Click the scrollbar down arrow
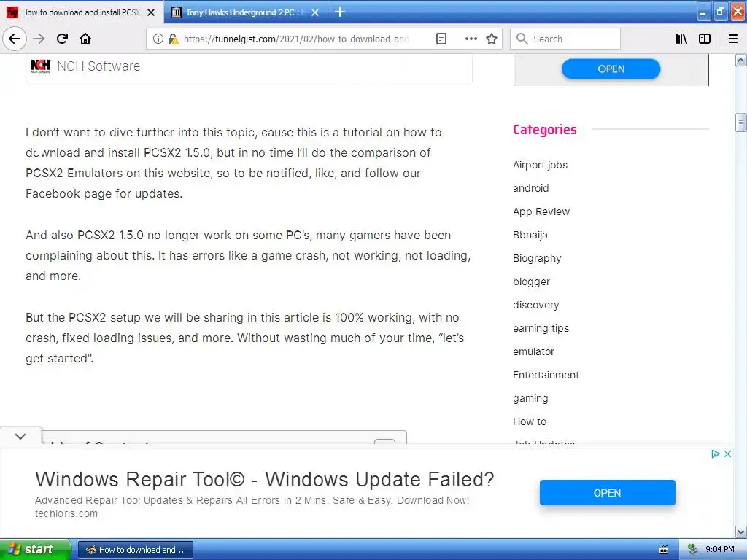The width and height of the screenshot is (747, 560). [x=740, y=532]
